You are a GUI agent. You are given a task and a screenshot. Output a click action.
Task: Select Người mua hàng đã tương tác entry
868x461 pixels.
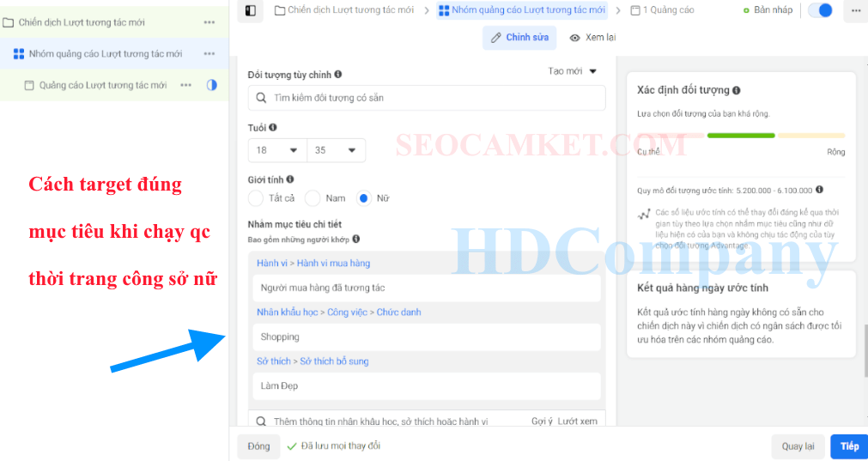coord(427,288)
